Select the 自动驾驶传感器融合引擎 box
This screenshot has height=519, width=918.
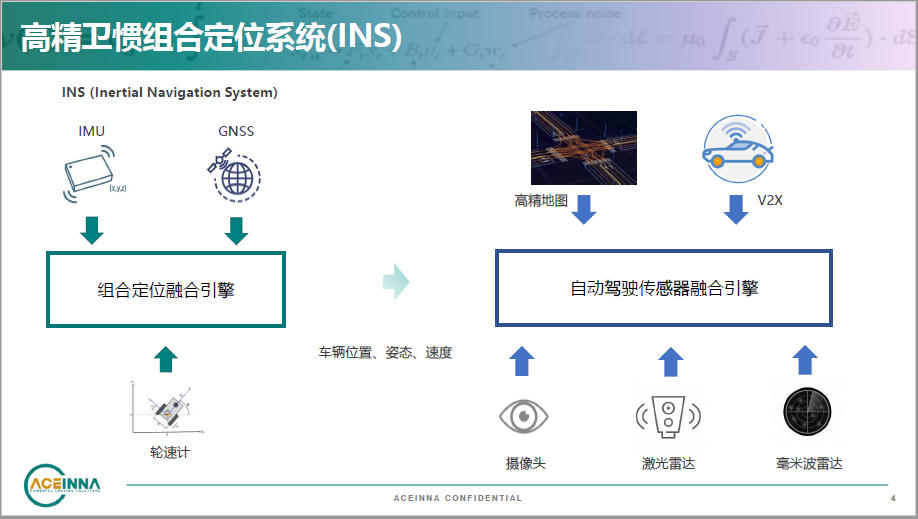(664, 288)
